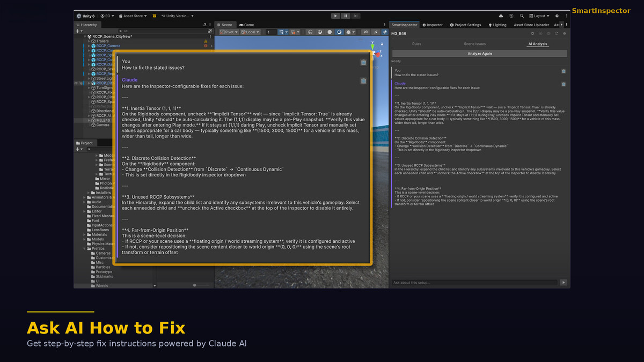Click the Hierarchy search-by-type icon
644x362 pixels.
coord(210,31)
